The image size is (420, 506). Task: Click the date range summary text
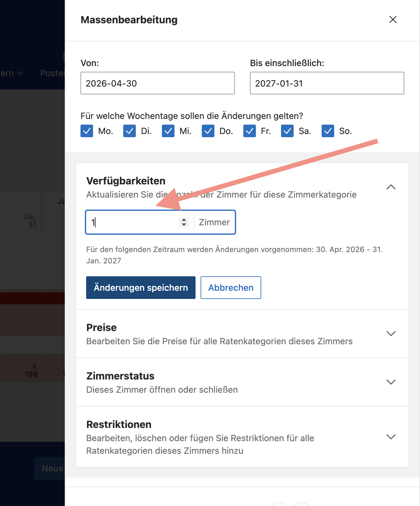coord(234,255)
